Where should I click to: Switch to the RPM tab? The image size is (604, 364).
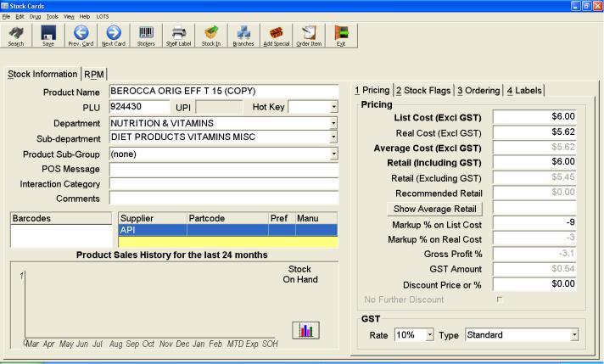click(x=93, y=75)
